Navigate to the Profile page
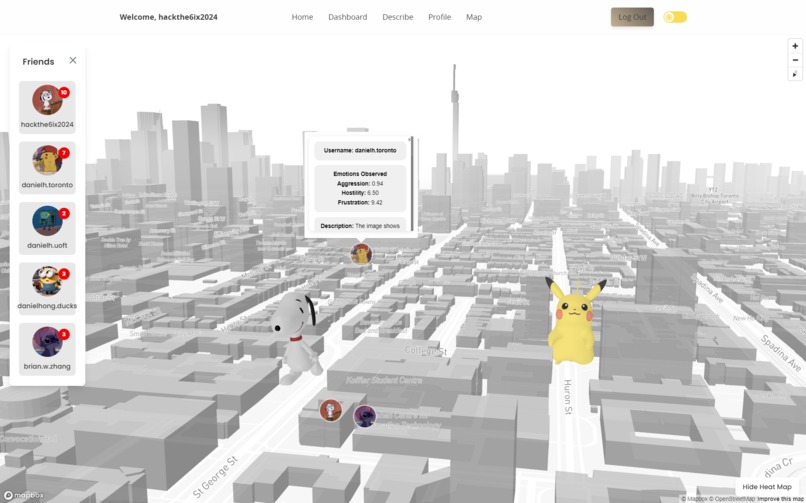 pyautogui.click(x=439, y=17)
